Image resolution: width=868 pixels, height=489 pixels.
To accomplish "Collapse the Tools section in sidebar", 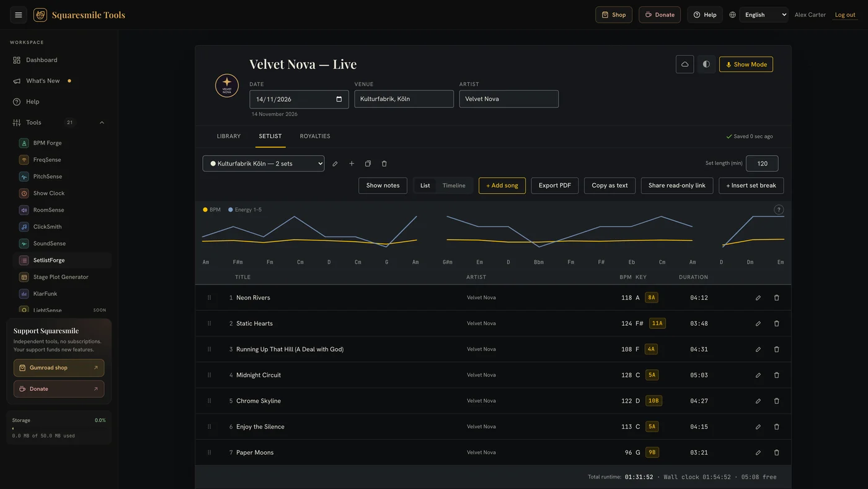I will click(102, 123).
